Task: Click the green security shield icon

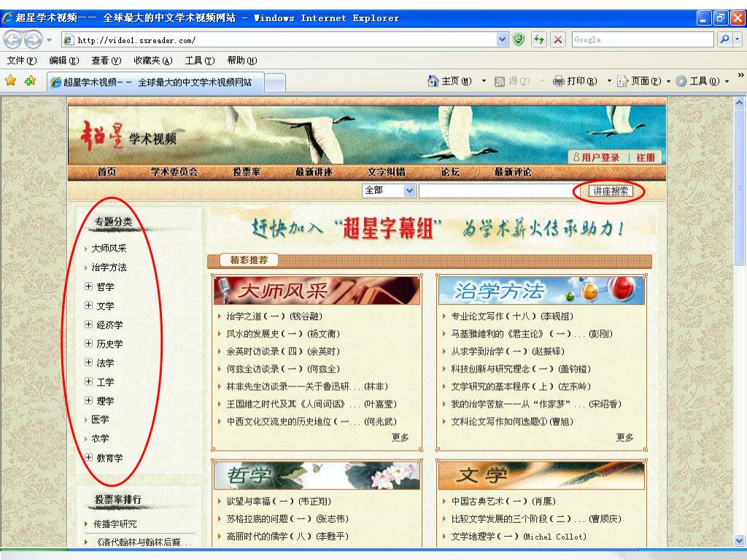Action: coord(519,39)
